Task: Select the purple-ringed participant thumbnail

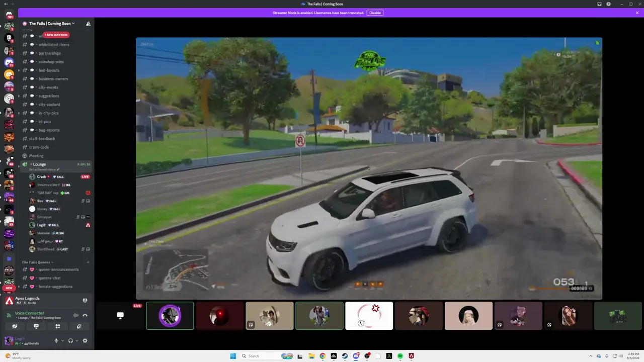Action: pyautogui.click(x=170, y=316)
